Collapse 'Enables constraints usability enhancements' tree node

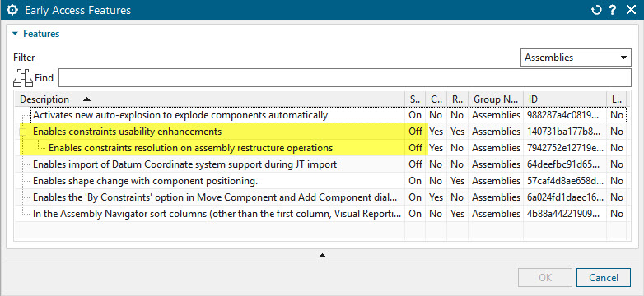(22, 132)
